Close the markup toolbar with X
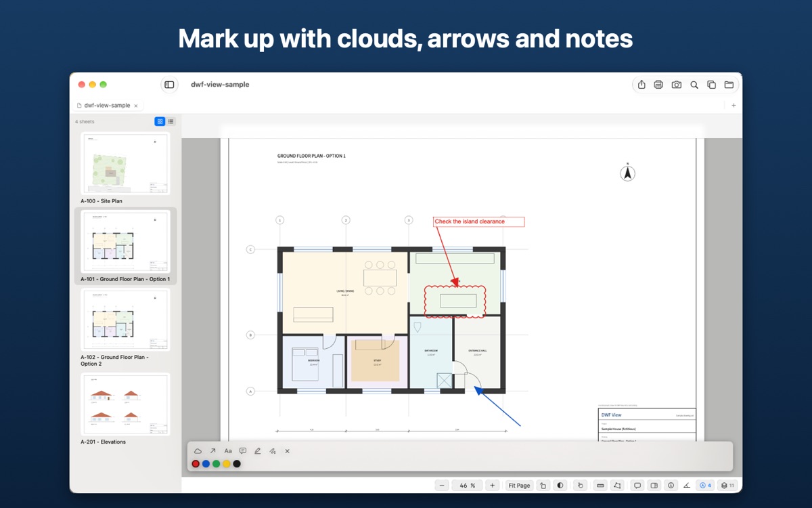Image resolution: width=812 pixels, height=508 pixels. 287,451
